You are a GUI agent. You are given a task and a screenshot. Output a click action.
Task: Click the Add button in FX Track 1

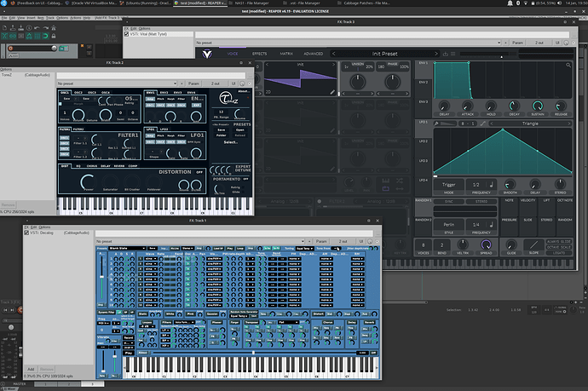tap(31, 369)
